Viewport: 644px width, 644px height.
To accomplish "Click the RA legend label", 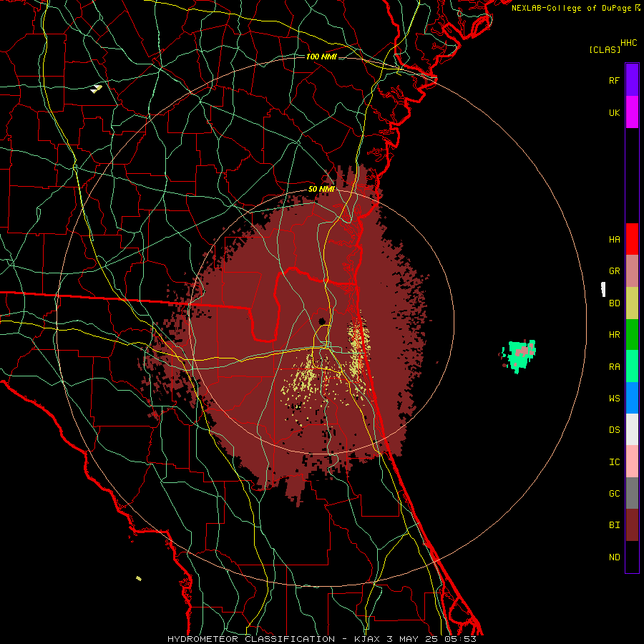I will [614, 366].
